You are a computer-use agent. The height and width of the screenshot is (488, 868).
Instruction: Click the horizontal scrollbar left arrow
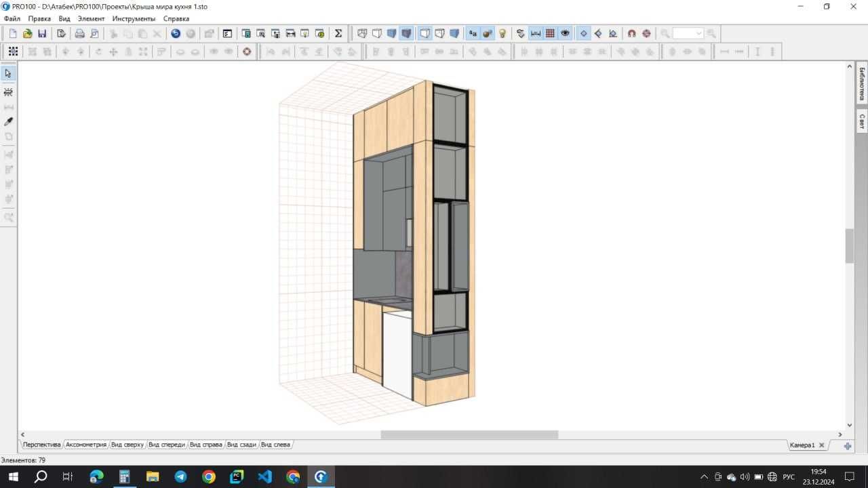pyautogui.click(x=22, y=434)
